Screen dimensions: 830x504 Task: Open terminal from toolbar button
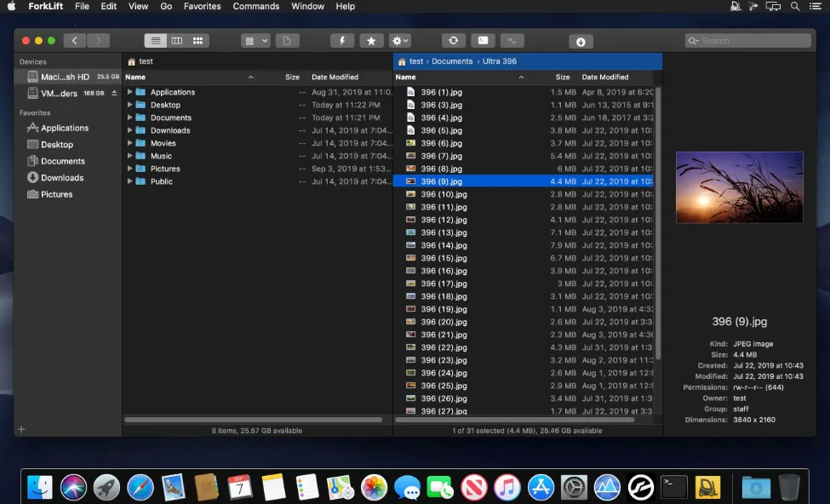click(484, 41)
